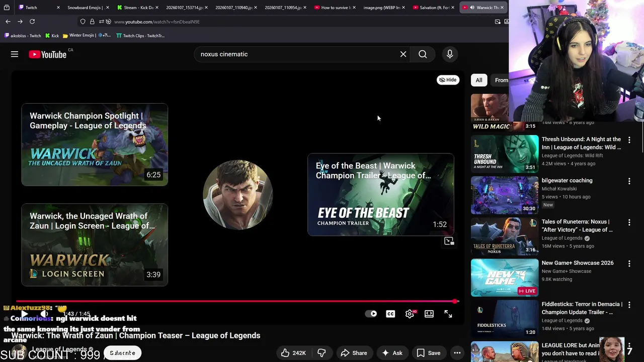Open the Warwick Champion Spotlight end card

tap(95, 145)
